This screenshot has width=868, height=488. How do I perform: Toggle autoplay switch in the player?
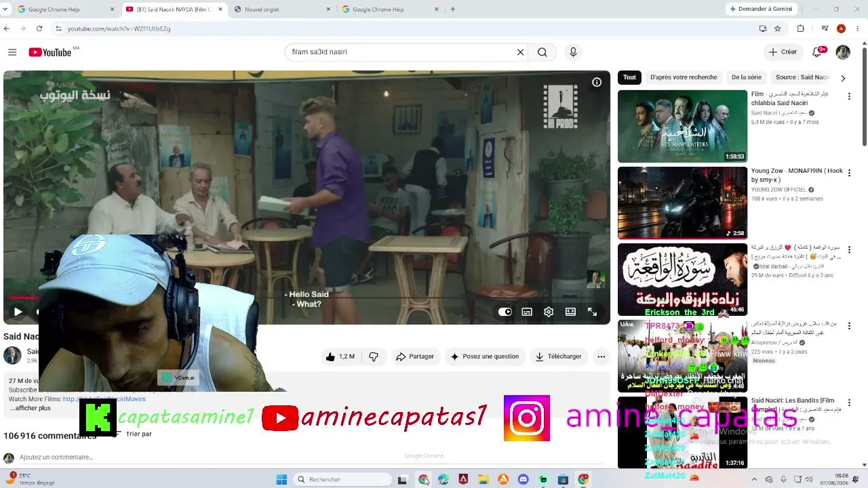[505, 312]
